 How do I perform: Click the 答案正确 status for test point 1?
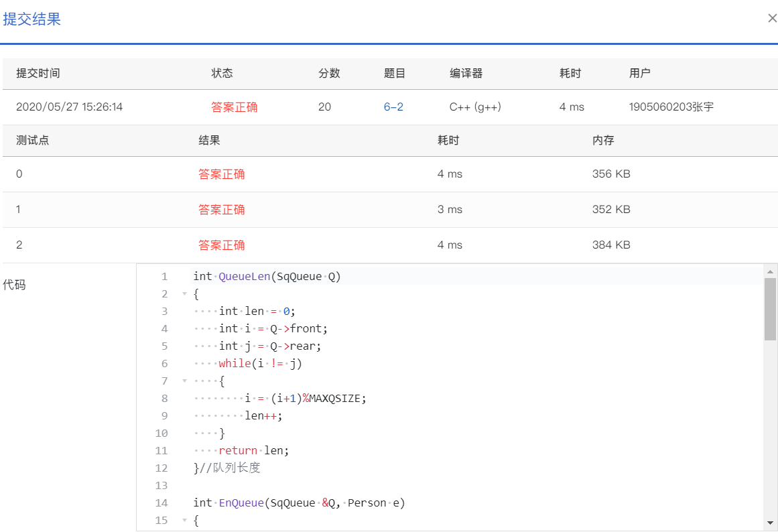pyautogui.click(x=222, y=209)
